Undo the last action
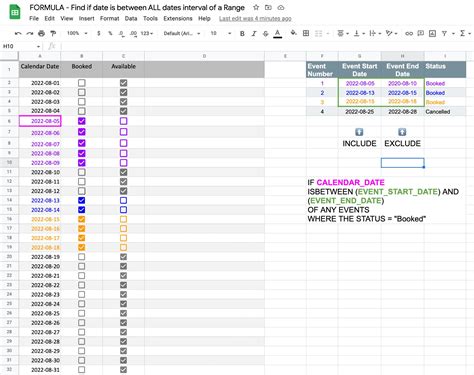The height and width of the screenshot is (375, 474). pos(18,33)
